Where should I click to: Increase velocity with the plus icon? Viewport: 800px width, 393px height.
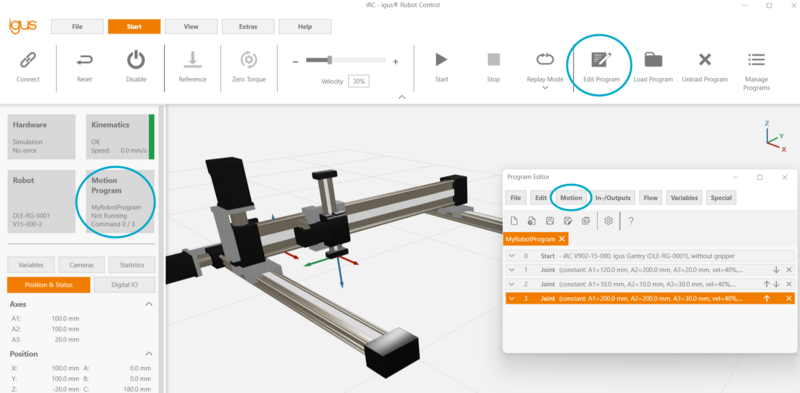click(x=395, y=62)
